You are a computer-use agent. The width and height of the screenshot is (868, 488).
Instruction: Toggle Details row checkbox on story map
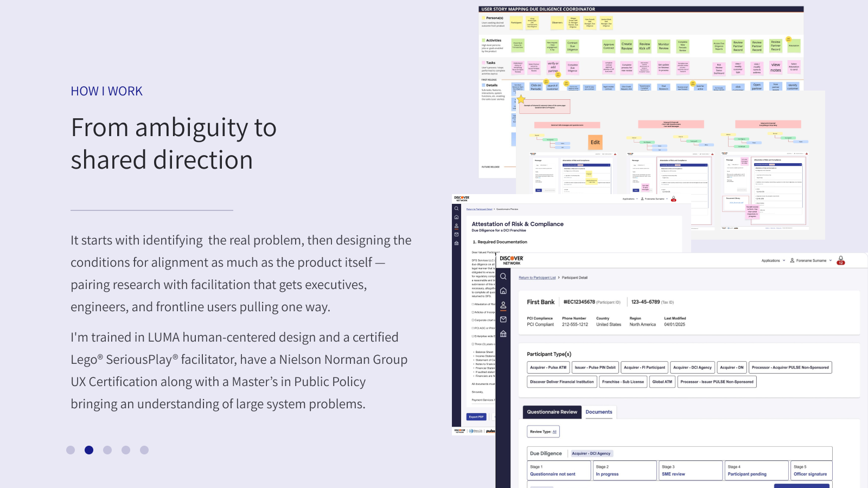tap(483, 85)
